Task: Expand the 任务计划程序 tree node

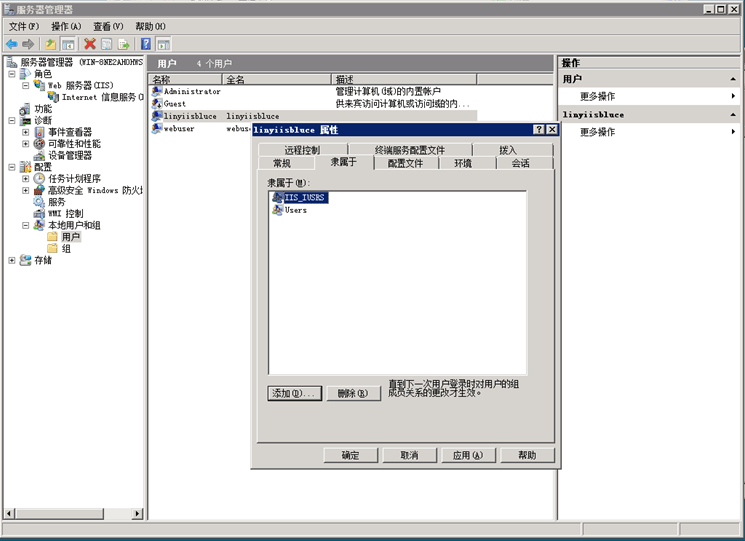Action: pos(26,179)
